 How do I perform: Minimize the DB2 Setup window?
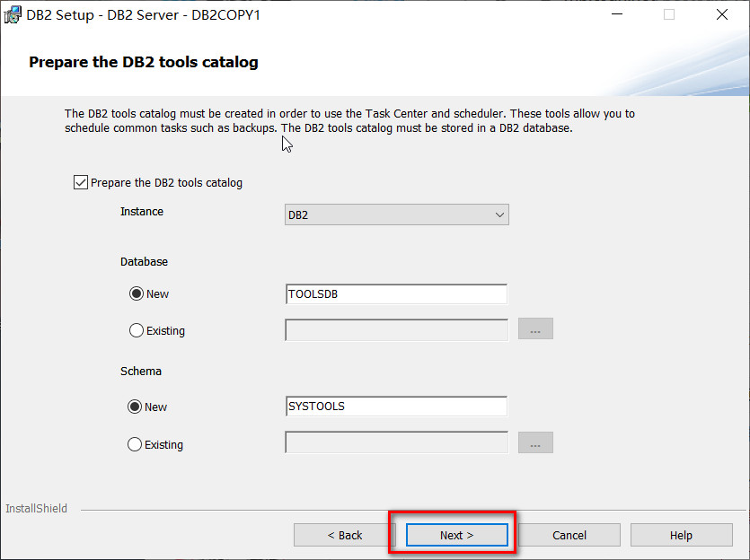(617, 14)
